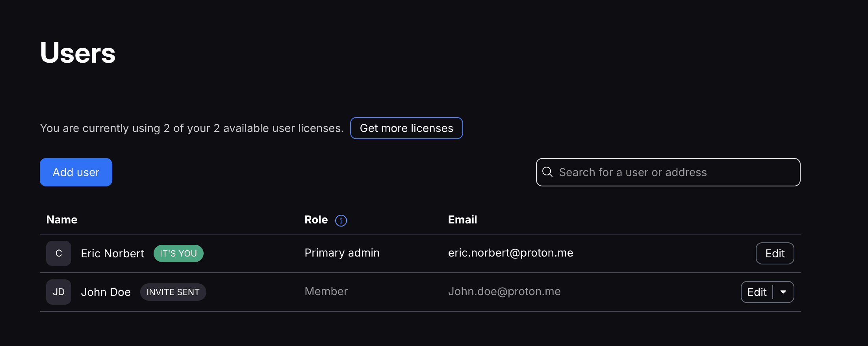The image size is (868, 346).
Task: Click the INVITE SENT badge
Action: [173, 292]
